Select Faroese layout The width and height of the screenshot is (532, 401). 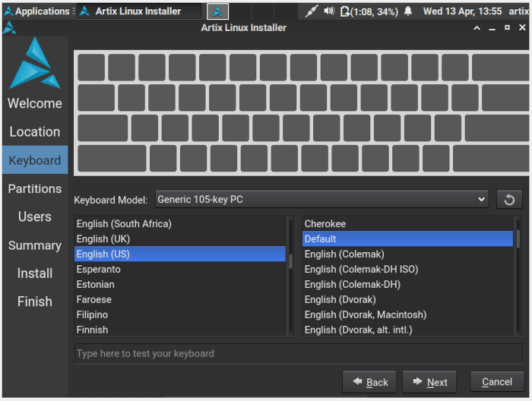click(180, 300)
